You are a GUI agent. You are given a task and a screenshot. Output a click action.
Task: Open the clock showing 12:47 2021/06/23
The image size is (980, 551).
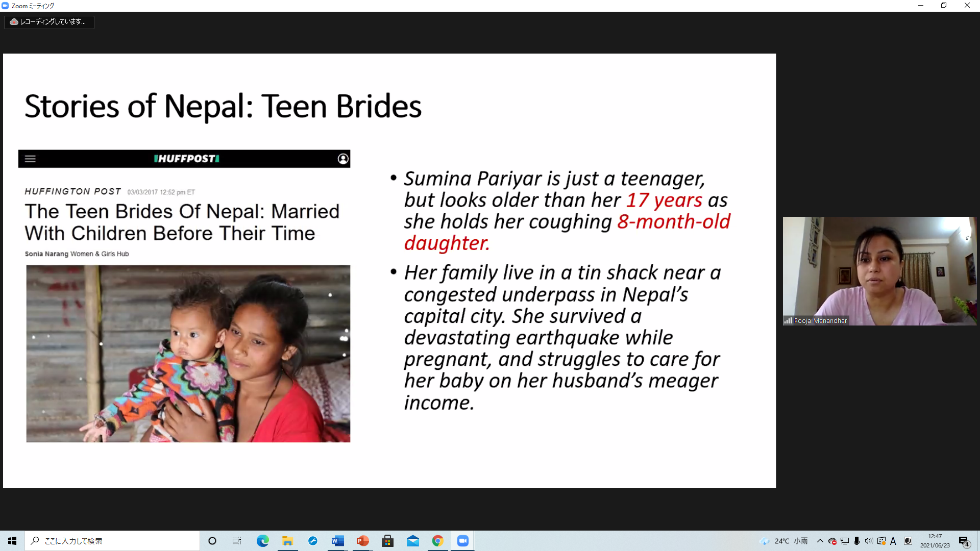click(x=935, y=541)
